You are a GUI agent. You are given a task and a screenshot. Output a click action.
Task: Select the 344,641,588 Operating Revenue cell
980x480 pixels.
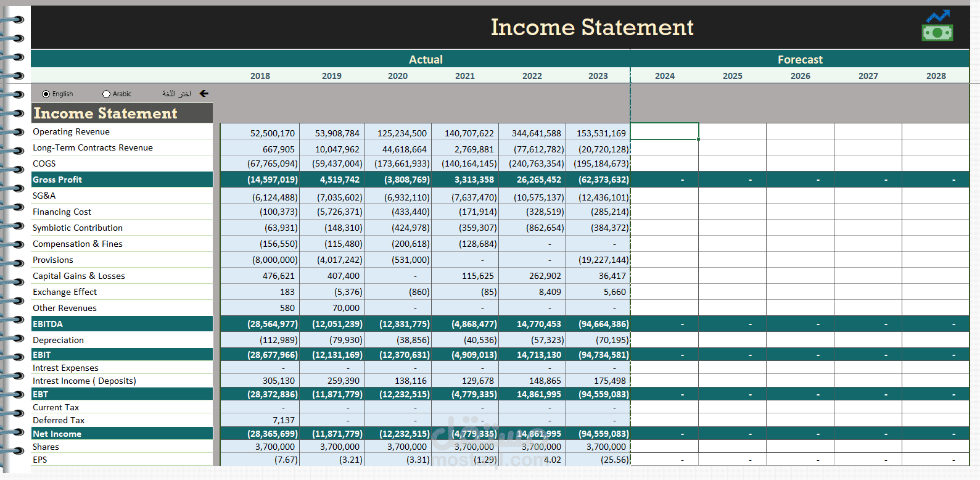pos(532,133)
